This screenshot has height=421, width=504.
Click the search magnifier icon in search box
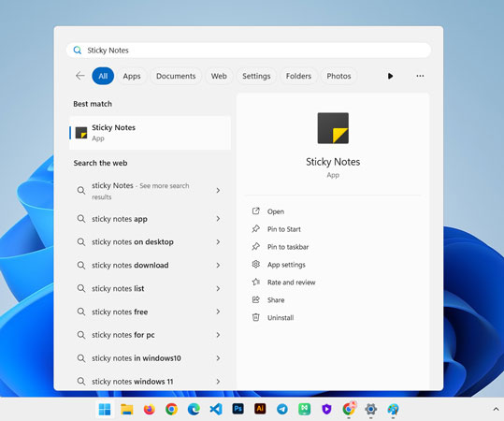tap(77, 51)
